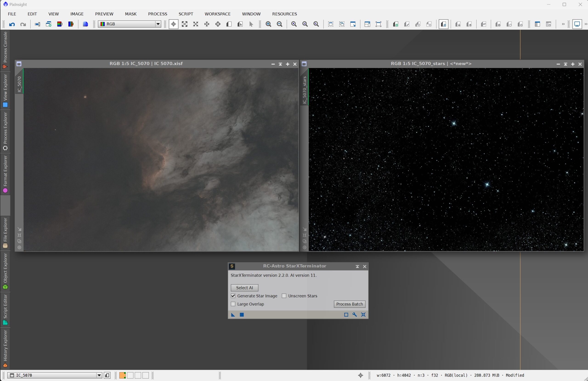Click the Select AI button
This screenshot has width=588, height=381.
[x=245, y=288]
